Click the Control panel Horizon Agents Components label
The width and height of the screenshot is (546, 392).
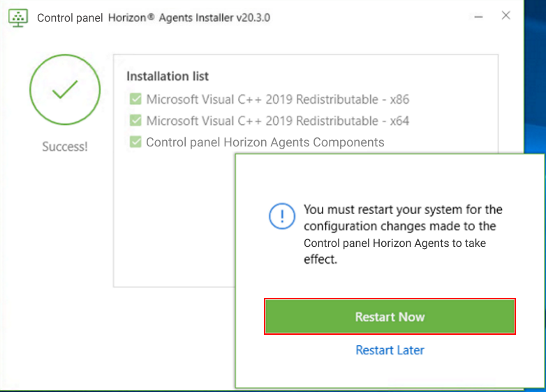265,142
